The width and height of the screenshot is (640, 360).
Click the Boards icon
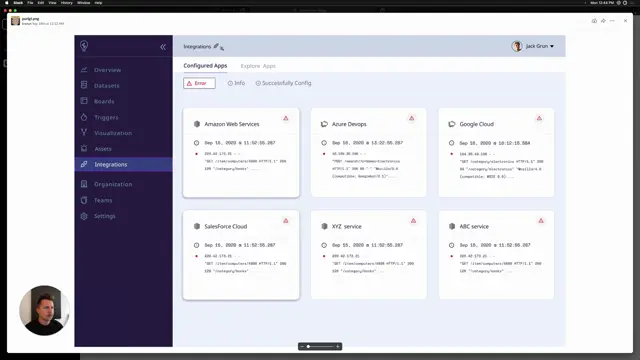tap(84, 101)
